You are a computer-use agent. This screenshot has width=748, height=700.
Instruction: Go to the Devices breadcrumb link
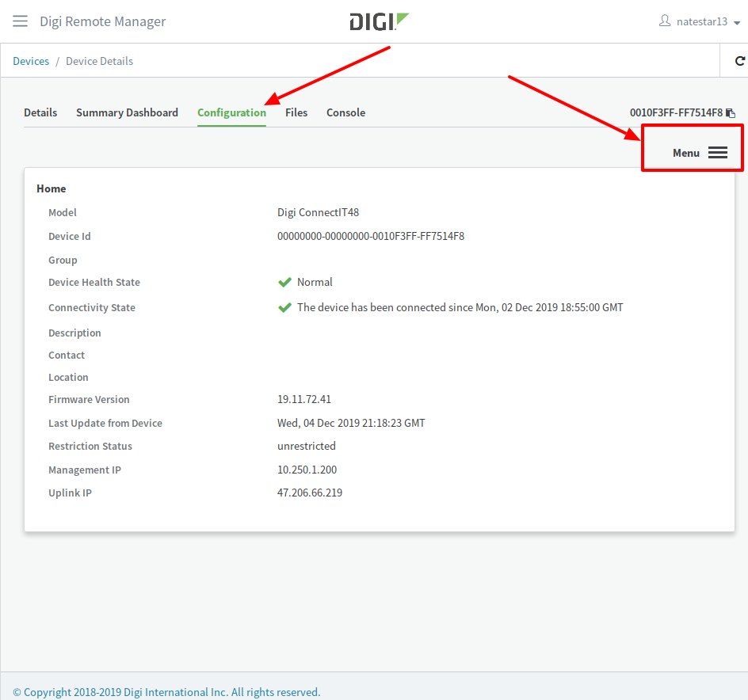(31, 61)
